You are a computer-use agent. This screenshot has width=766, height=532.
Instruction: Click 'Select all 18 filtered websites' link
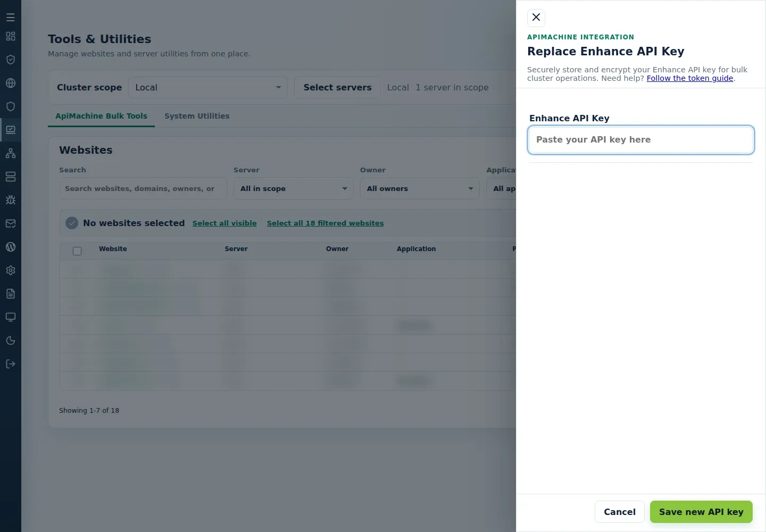(325, 223)
